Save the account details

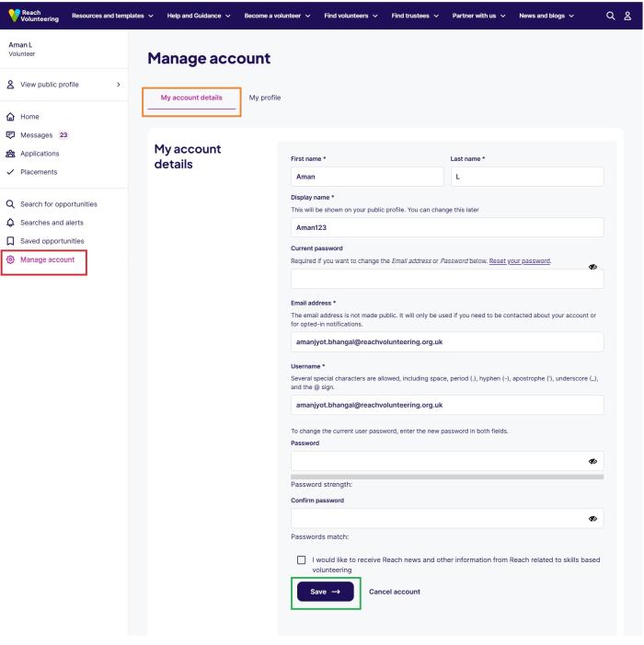pos(326,592)
